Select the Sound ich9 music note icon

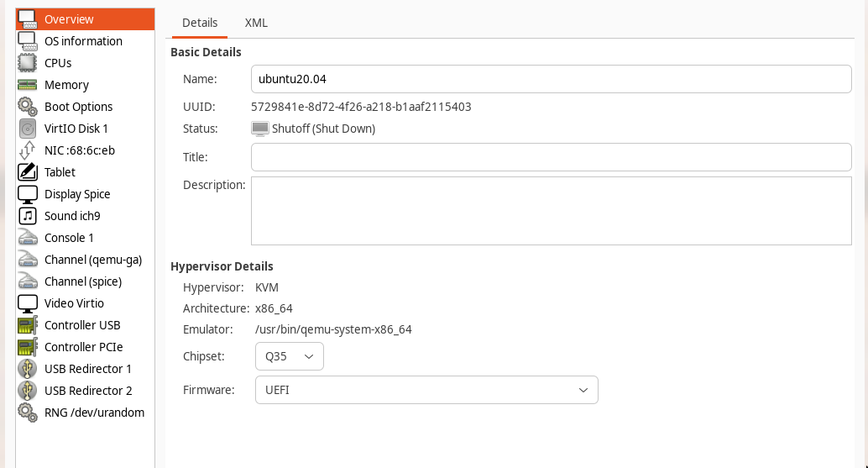[x=28, y=216]
